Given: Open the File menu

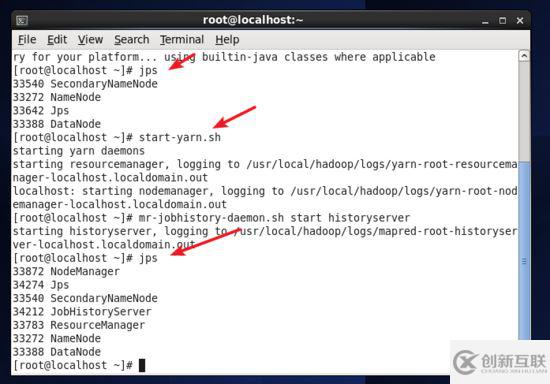Looking at the screenshot, I should click(27, 40).
